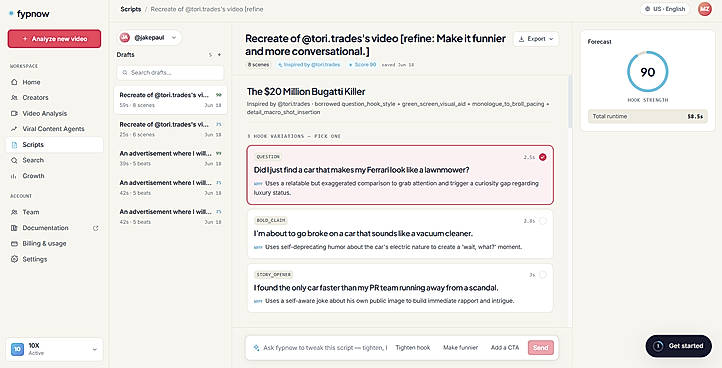Click the PR team scandal hook text
The image size is (722, 368).
click(x=376, y=288)
